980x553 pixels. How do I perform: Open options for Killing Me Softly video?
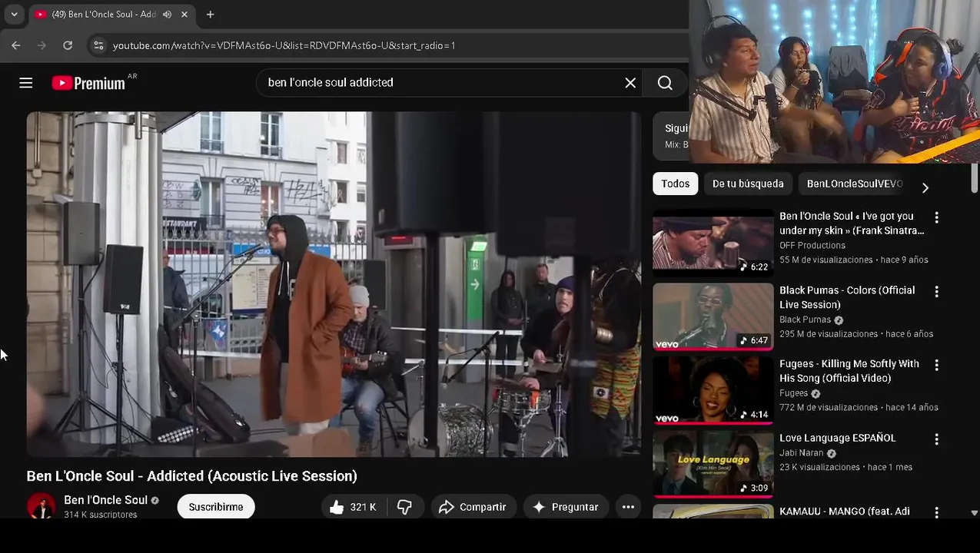(x=936, y=366)
